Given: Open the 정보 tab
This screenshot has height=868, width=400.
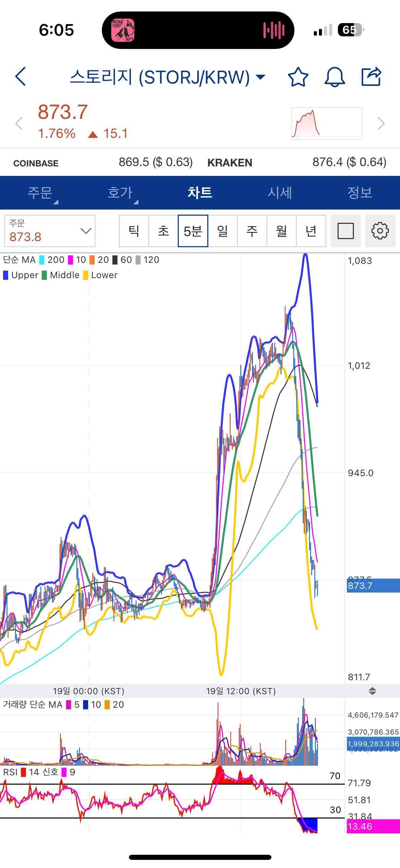Looking at the screenshot, I should tap(360, 193).
